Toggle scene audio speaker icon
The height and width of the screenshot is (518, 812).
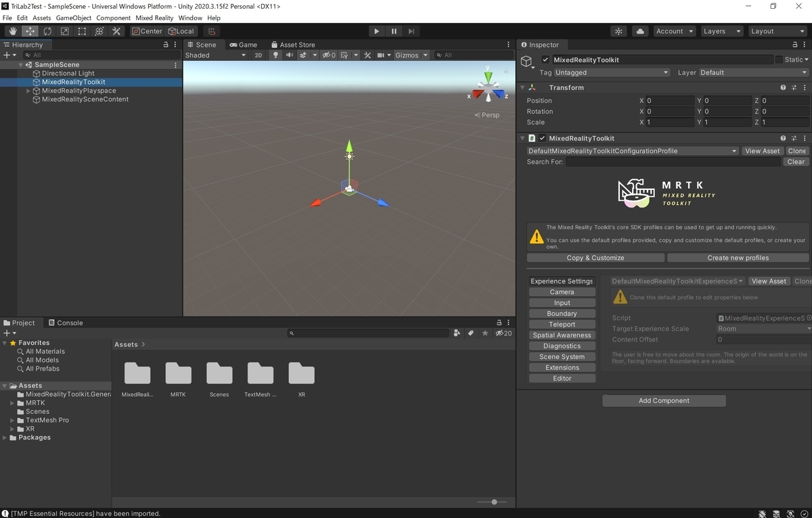tap(290, 55)
